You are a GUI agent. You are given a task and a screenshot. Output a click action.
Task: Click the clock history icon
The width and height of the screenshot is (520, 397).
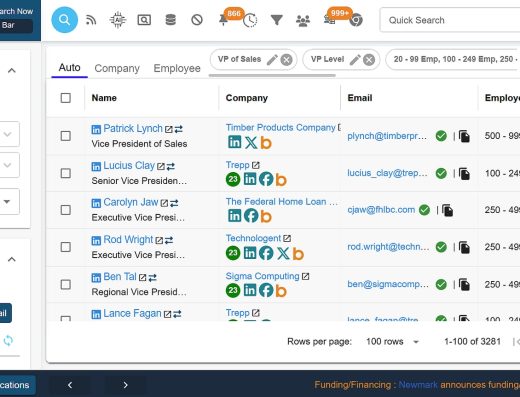[250, 21]
